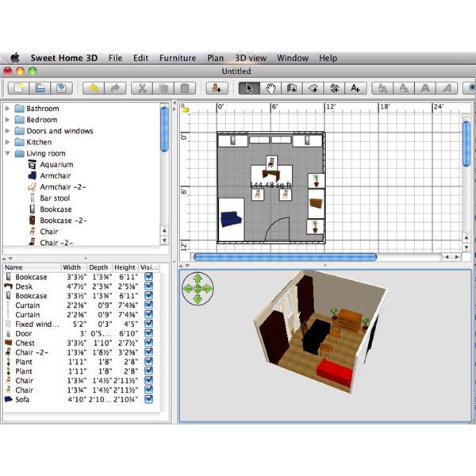Expand the Bathroom catalog folder
476x476 pixels.
pyautogui.click(x=8, y=109)
